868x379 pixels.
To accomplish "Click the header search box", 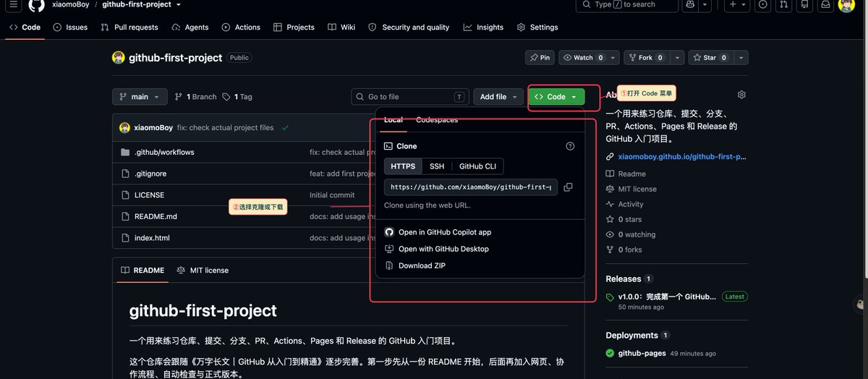I will (x=627, y=4).
